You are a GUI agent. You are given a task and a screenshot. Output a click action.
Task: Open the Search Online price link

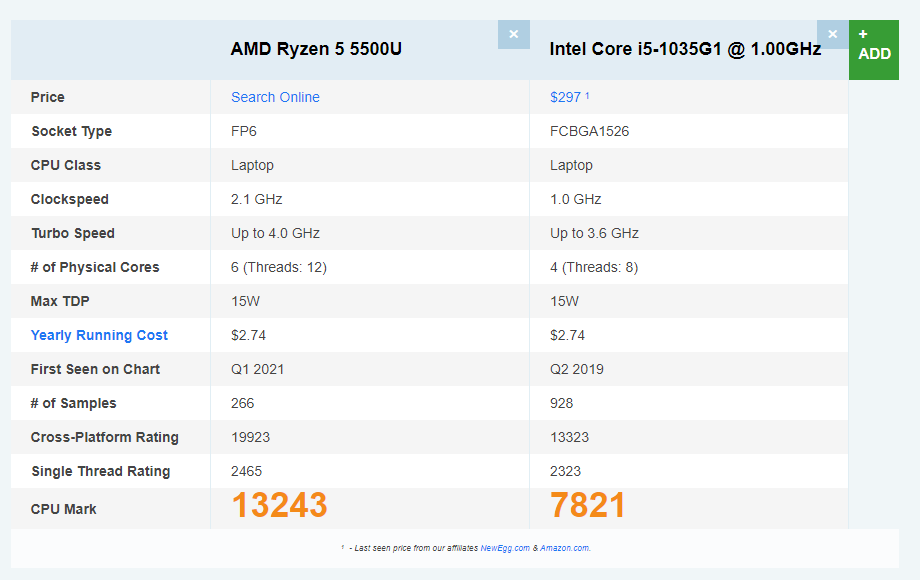pos(275,97)
